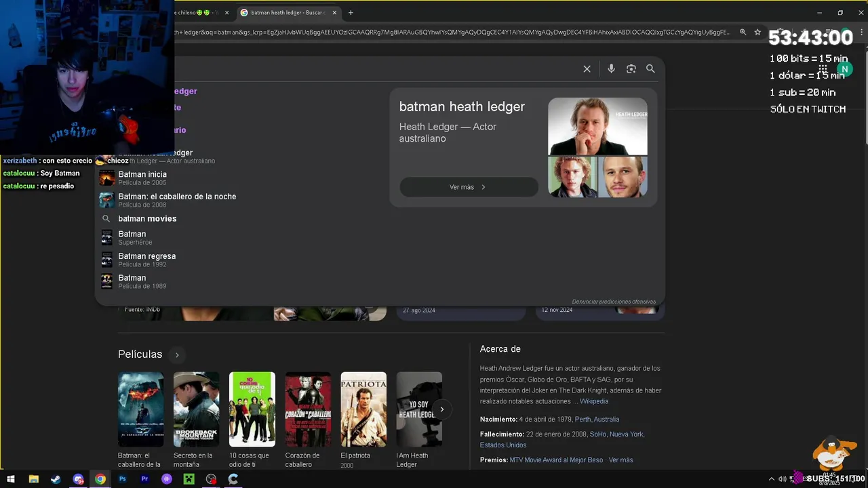The width and height of the screenshot is (868, 488).
Task: Open the Windows Start menu
Action: [11, 479]
